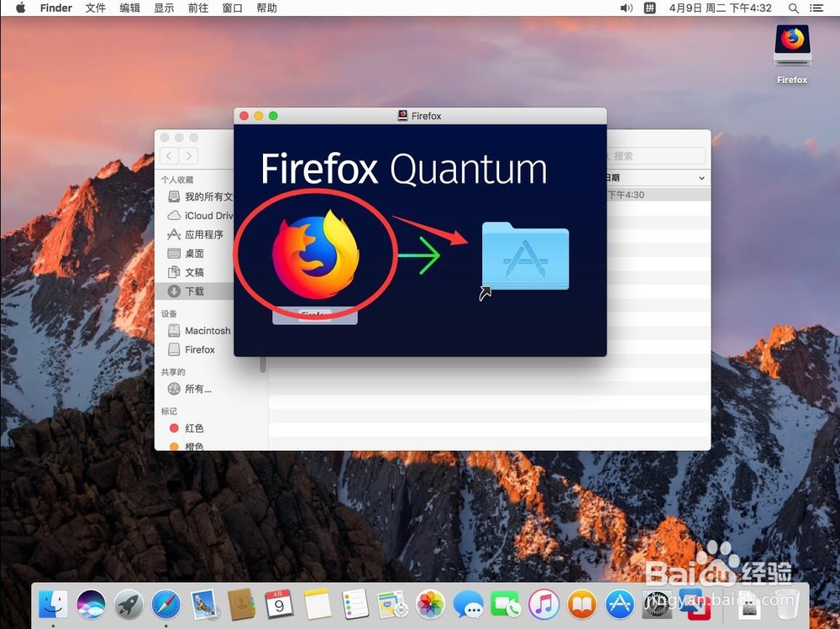The width and height of the screenshot is (840, 629).
Task: Close the Firefox installer window
Action: point(244,116)
